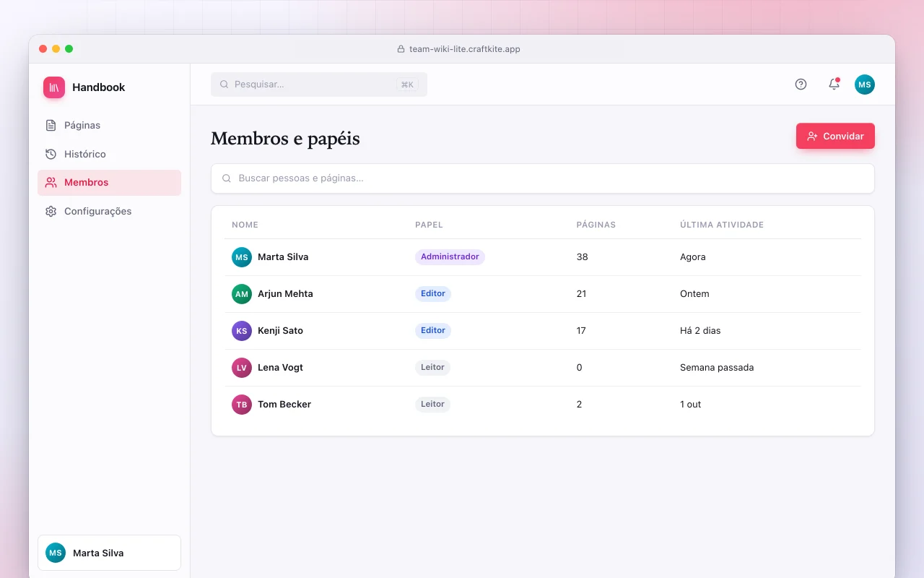Click the NOME column header
The height and width of the screenshot is (578, 924).
tap(245, 225)
